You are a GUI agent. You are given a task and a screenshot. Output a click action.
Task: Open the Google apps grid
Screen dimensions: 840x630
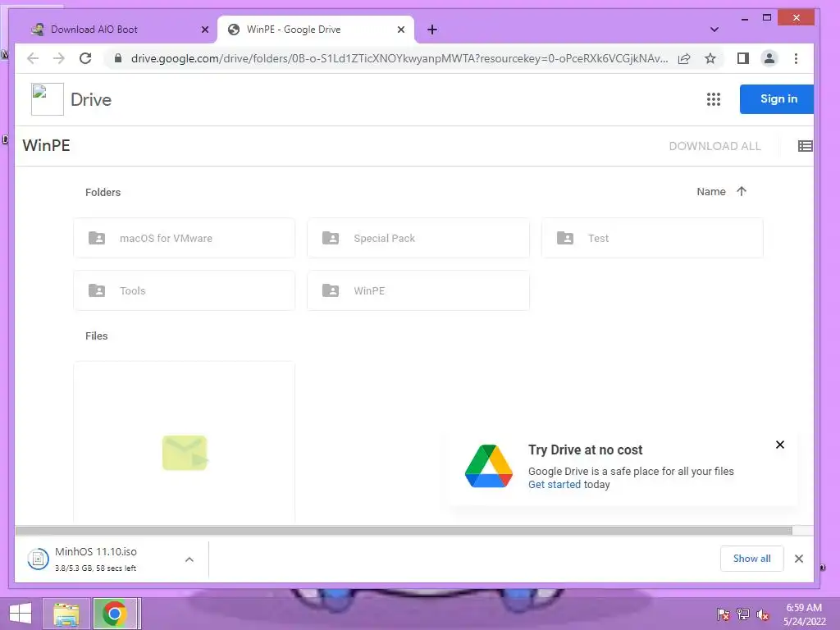714,99
